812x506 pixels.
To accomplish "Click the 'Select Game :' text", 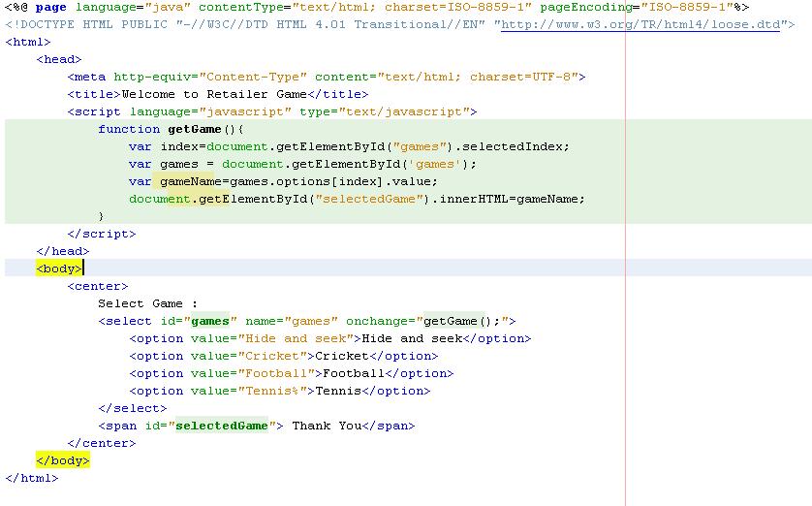I will coord(147,303).
